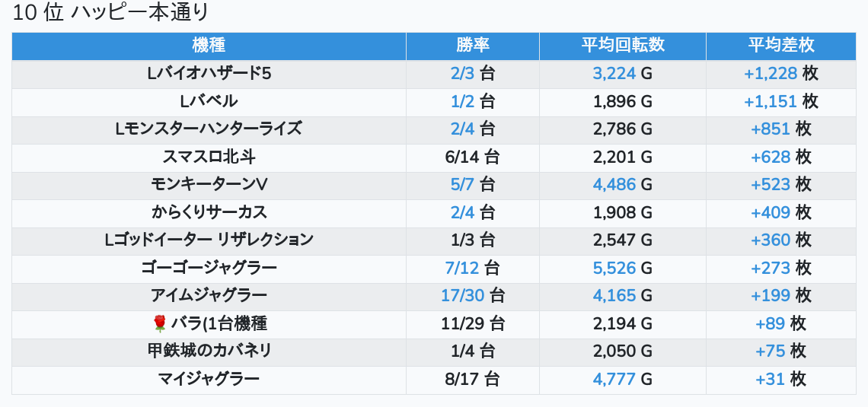
Task: Open the Lバベル row entry
Action: (x=209, y=101)
